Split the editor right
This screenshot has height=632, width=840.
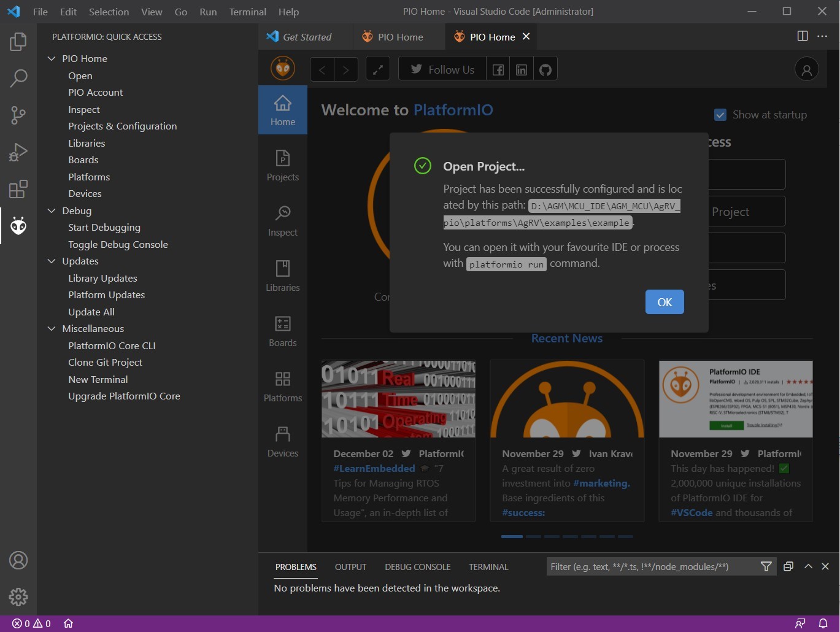[803, 36]
